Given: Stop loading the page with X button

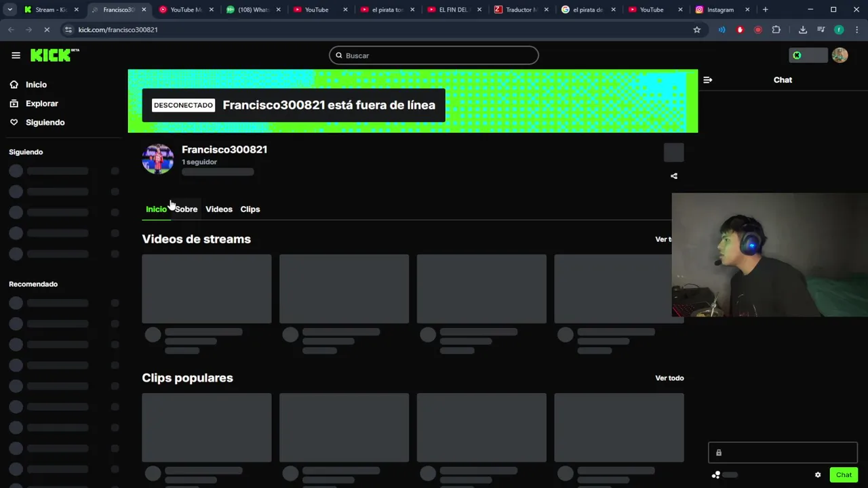Looking at the screenshot, I should (x=46, y=30).
